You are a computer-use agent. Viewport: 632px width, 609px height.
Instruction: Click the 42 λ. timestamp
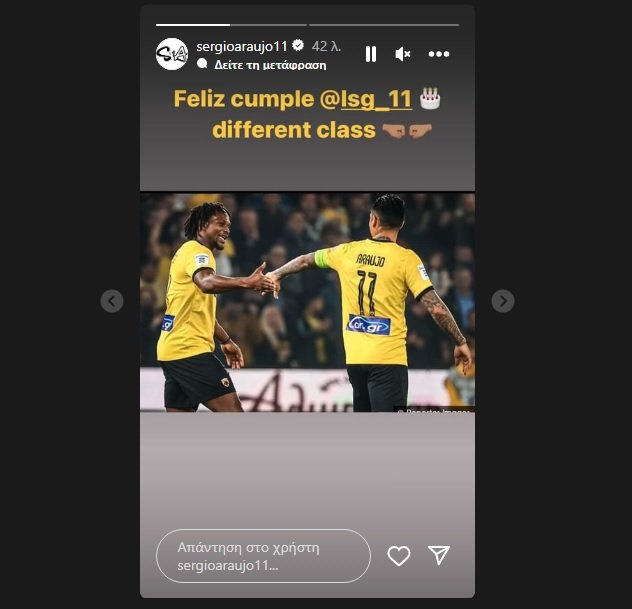point(326,46)
